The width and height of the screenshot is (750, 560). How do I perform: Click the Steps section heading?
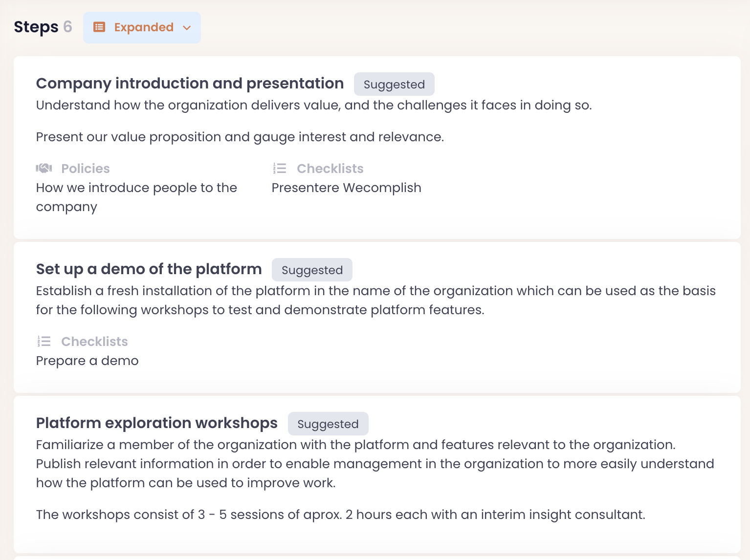[36, 27]
